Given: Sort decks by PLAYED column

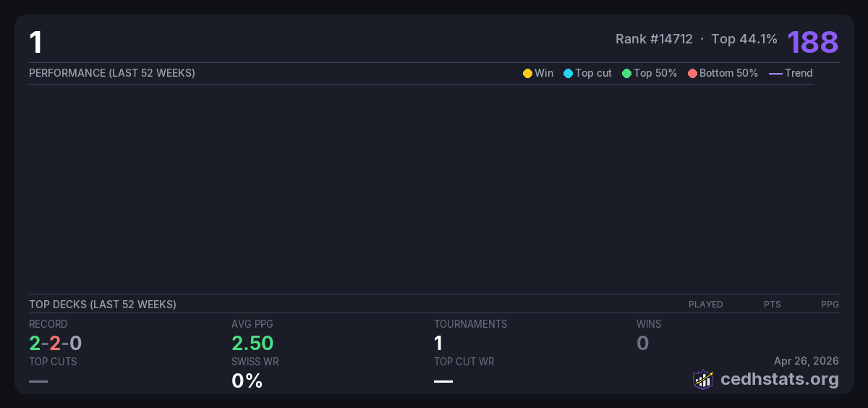Looking at the screenshot, I should coord(705,305).
